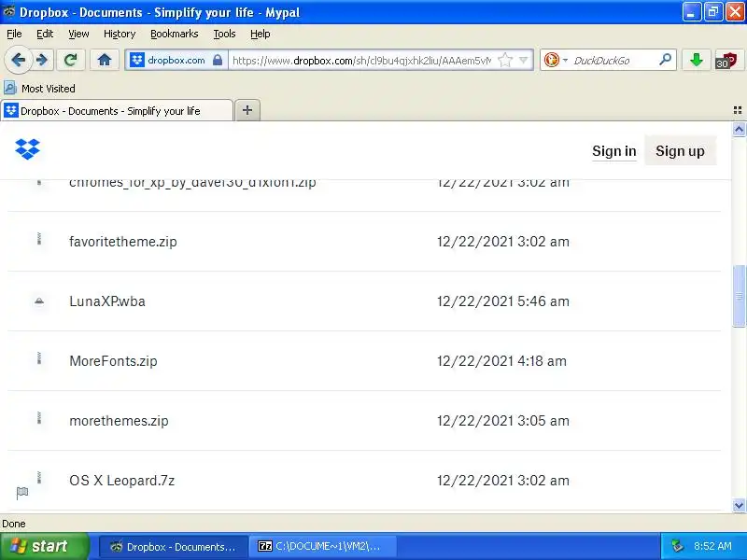Reload the page with the refresh icon
The height and width of the screenshot is (560, 747).
tap(71, 60)
